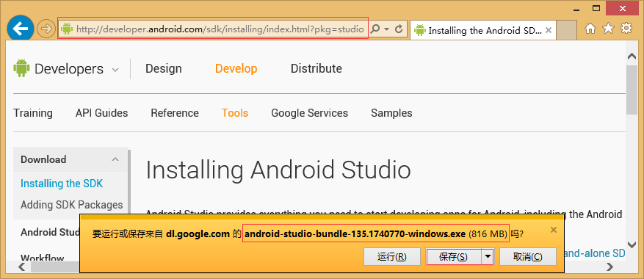Open the Tools gear icon
644x279 pixels.
click(626, 29)
